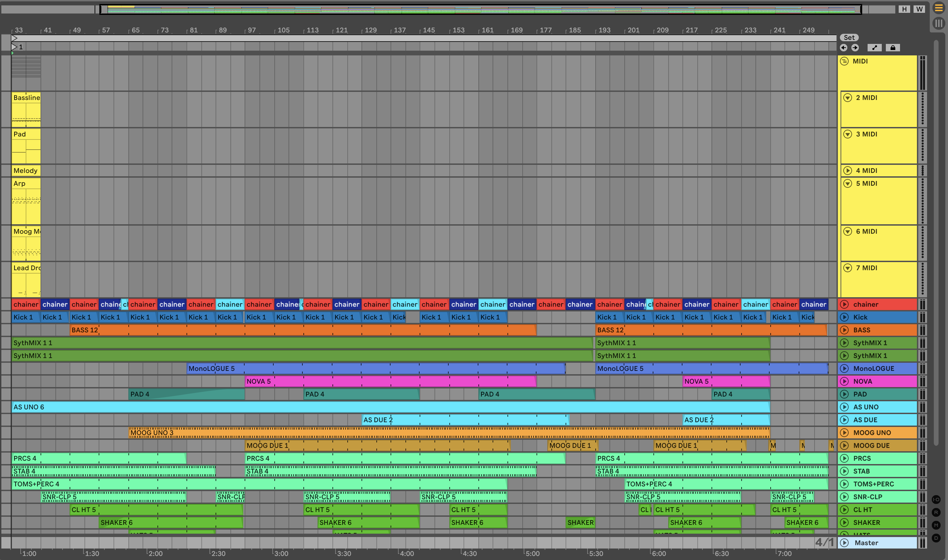Click the Master track play icon

pos(845,543)
